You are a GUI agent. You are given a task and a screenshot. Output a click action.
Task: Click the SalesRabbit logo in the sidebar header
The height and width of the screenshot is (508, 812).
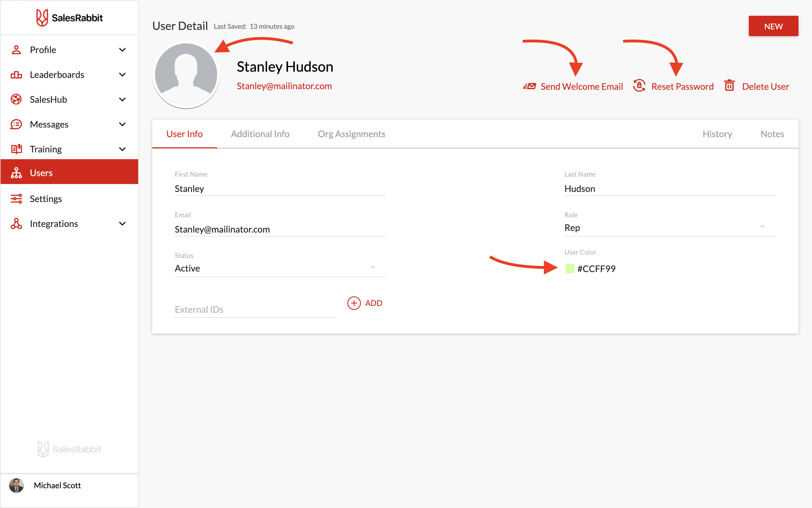(69, 17)
